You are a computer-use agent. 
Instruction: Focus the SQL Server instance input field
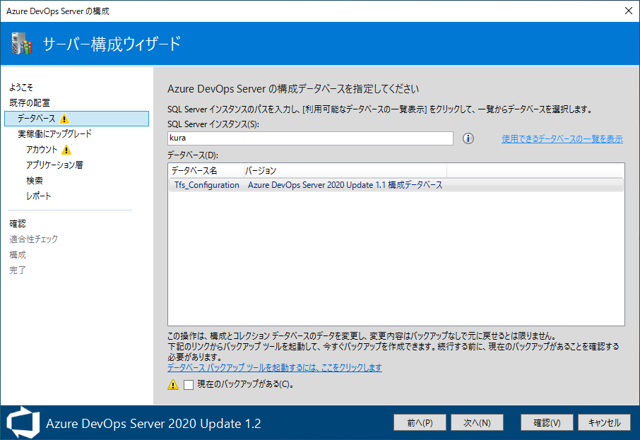click(x=310, y=138)
